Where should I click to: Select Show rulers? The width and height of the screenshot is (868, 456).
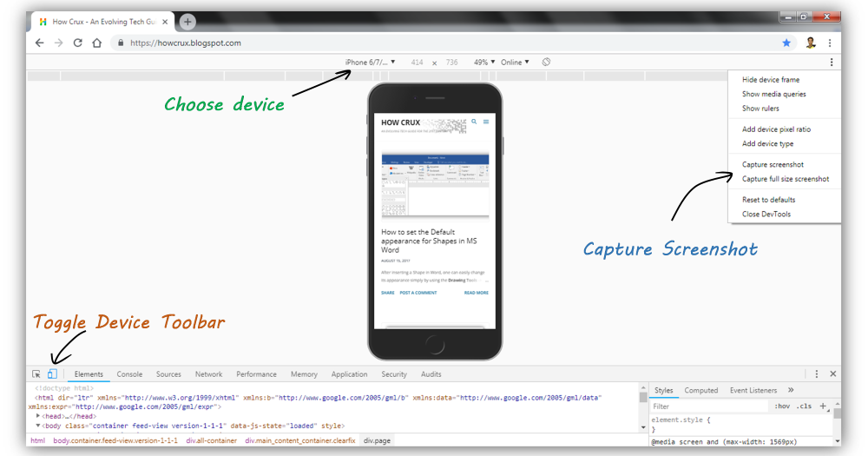point(760,109)
